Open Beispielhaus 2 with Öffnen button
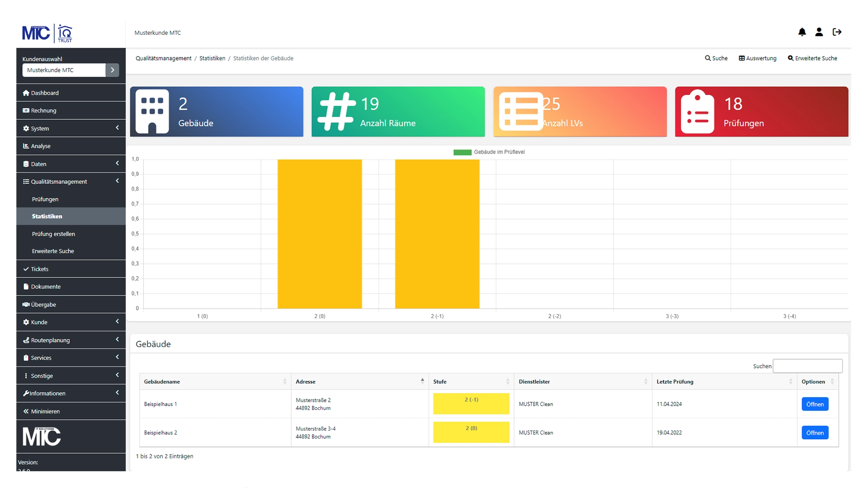 (815, 433)
